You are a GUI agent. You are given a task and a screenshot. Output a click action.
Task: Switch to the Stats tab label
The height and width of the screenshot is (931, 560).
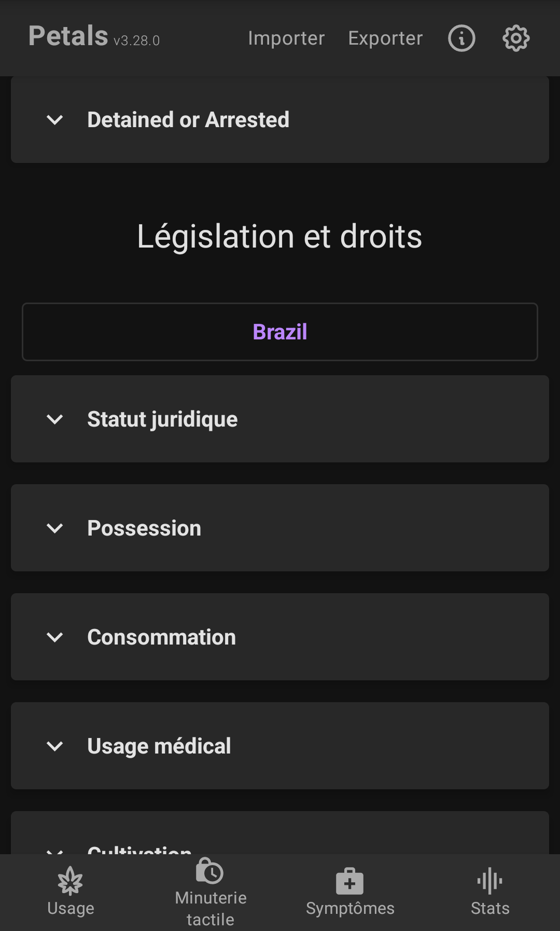(x=490, y=908)
